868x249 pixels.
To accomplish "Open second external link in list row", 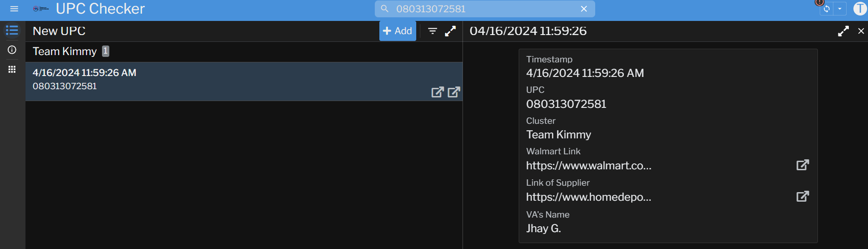I will [x=454, y=92].
